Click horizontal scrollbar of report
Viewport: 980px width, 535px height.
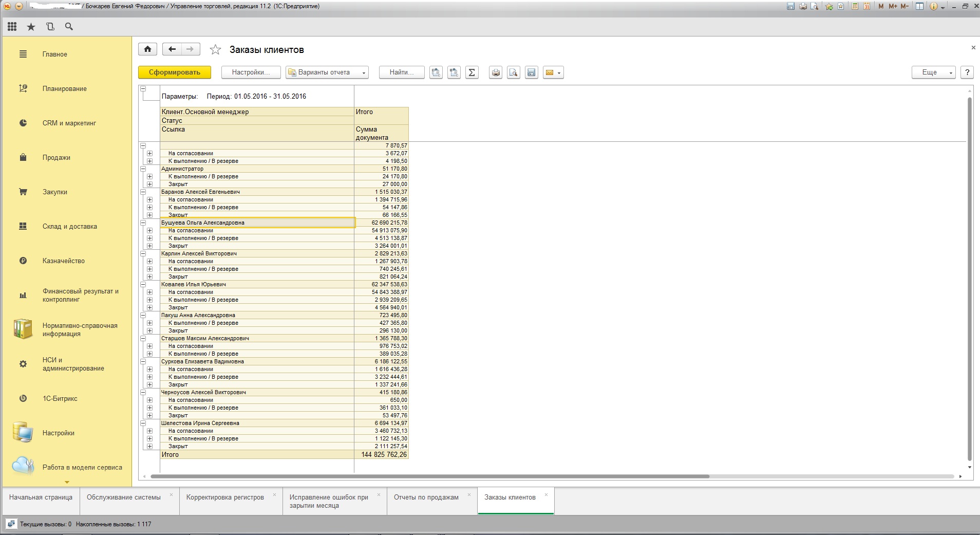coord(430,476)
